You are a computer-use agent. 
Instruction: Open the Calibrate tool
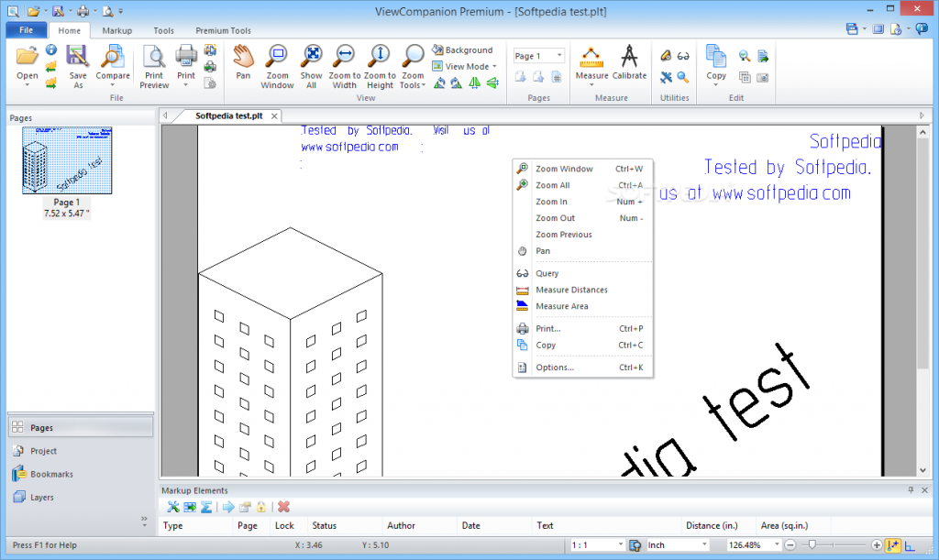[x=629, y=62]
